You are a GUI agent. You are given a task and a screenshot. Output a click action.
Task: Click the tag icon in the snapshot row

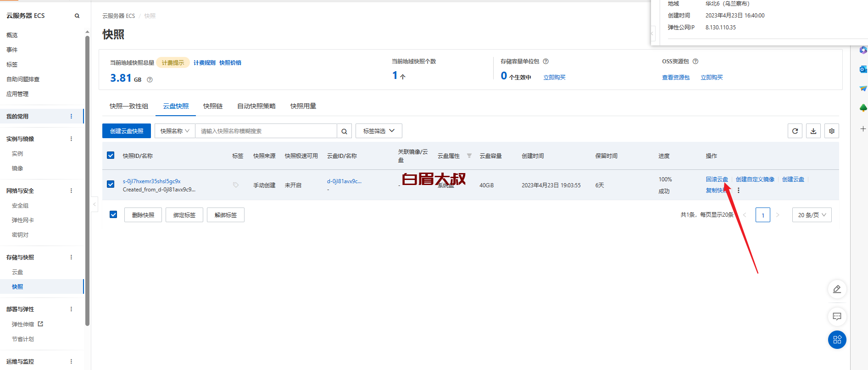point(236,185)
